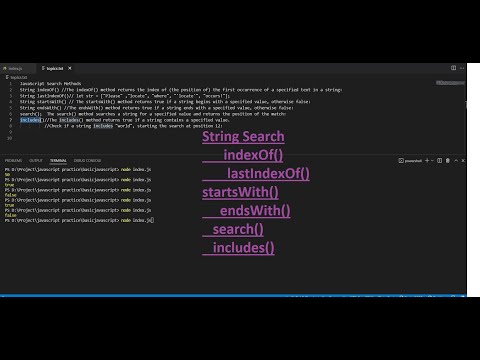Open the new terminal launch profile dropdown
The height and width of the screenshot is (360, 480).
(432, 161)
